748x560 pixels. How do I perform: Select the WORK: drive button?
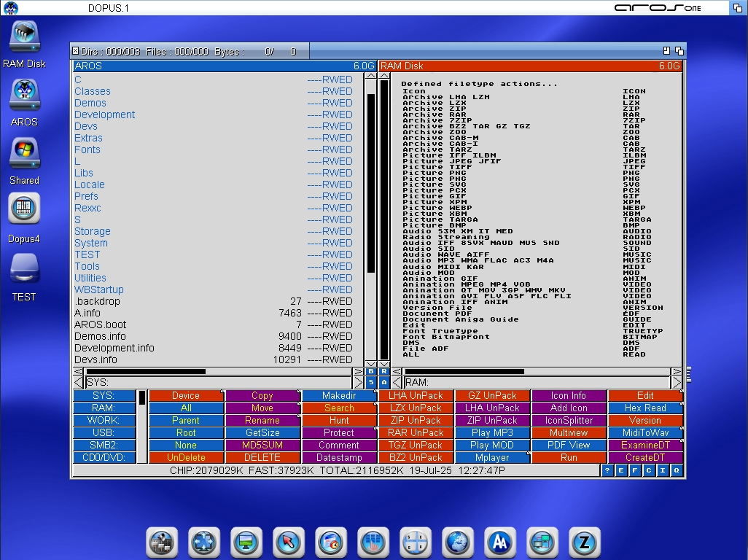point(104,421)
